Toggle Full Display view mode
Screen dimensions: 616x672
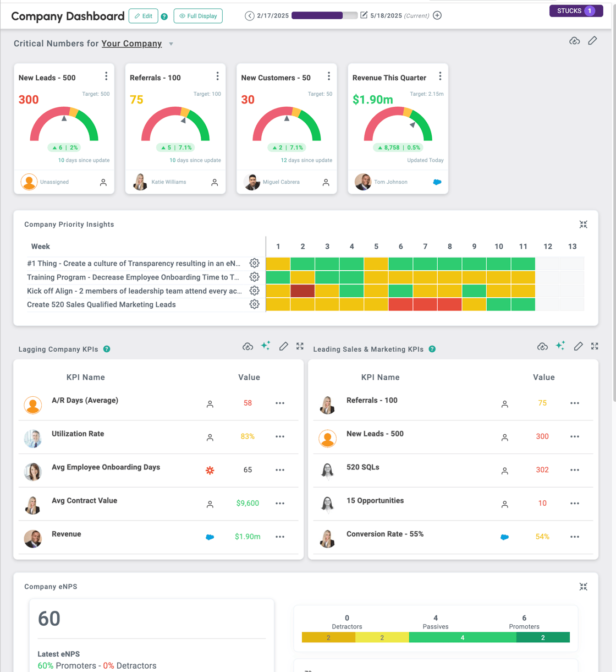click(x=198, y=16)
